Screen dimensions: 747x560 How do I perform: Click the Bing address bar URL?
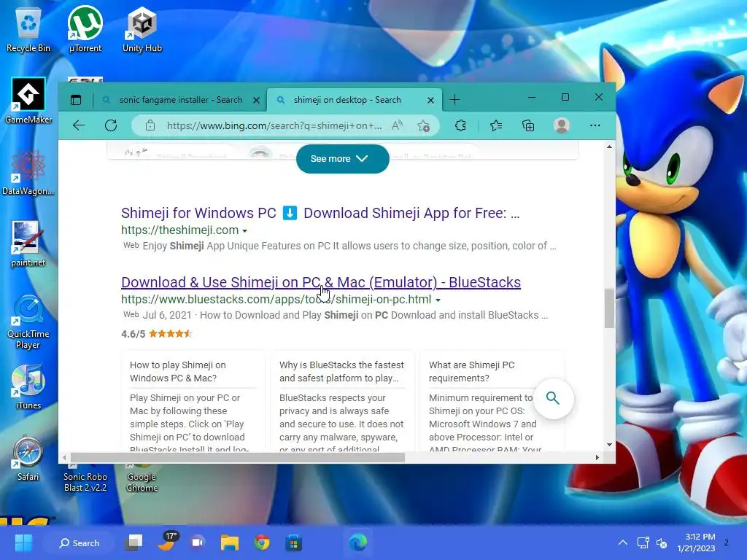tap(274, 125)
